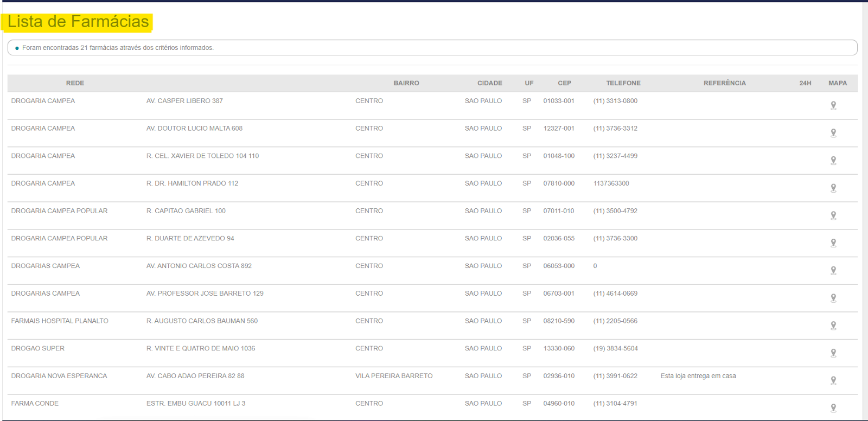Click the TELEFONE column header
The image size is (868, 421).
[623, 83]
